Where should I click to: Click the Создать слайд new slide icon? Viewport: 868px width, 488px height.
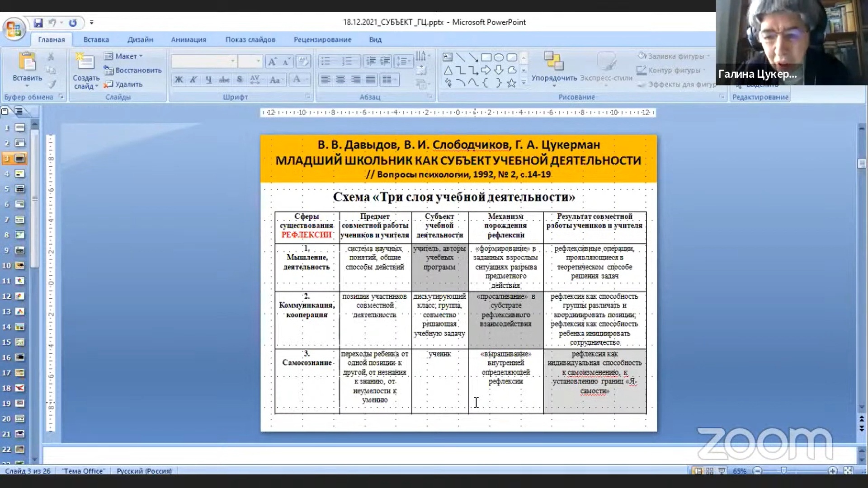pyautogui.click(x=85, y=62)
